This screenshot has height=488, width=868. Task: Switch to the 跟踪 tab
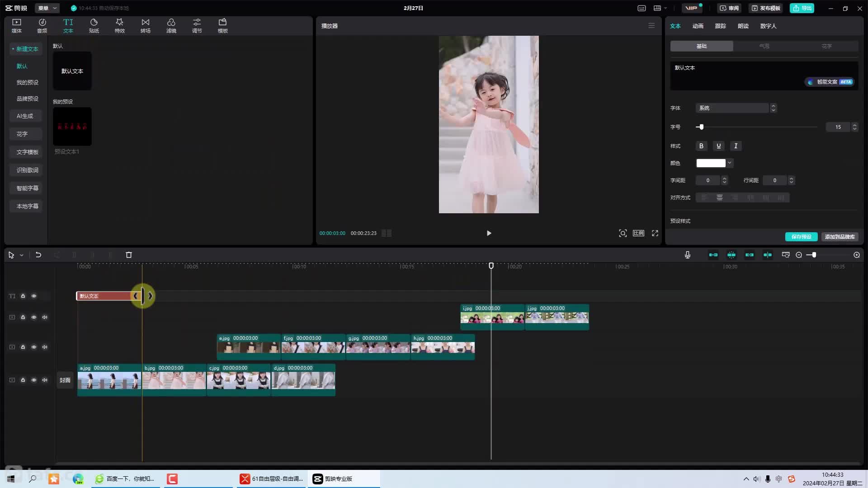tap(721, 26)
